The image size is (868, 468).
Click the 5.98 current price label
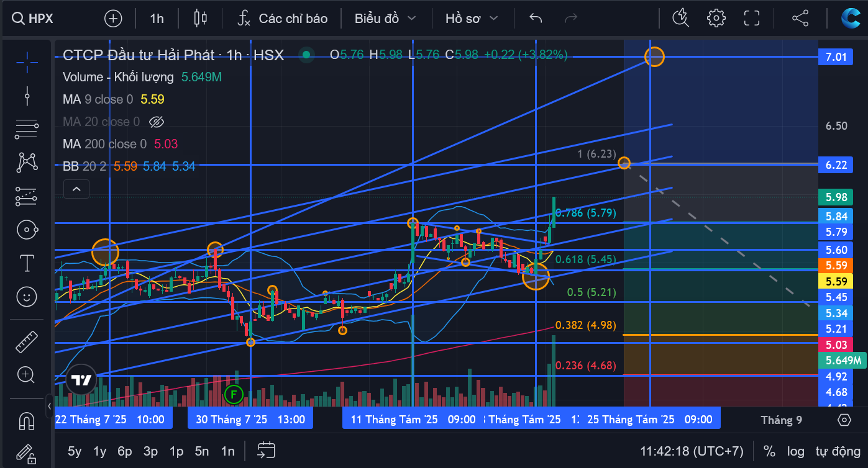[836, 197]
